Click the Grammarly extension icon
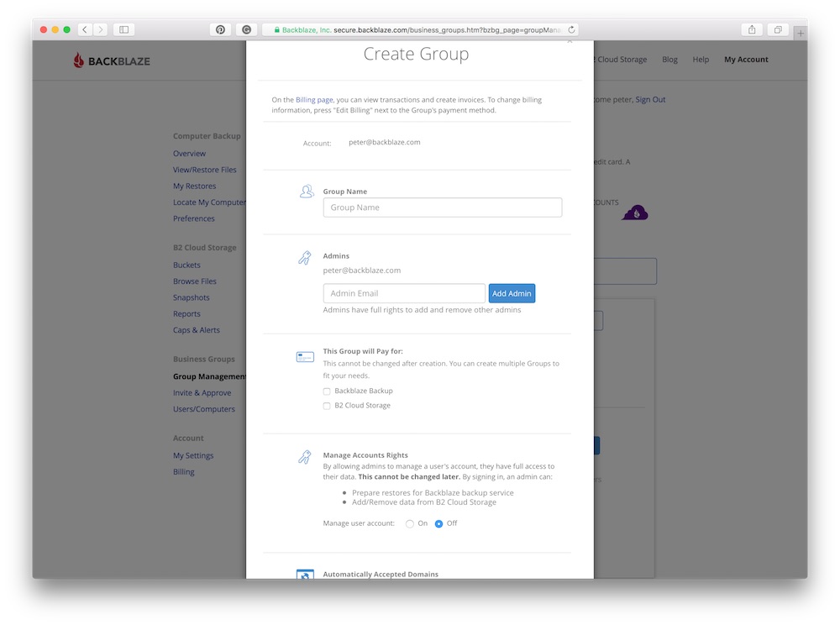Viewport: 840px width, 625px height. coord(246,29)
